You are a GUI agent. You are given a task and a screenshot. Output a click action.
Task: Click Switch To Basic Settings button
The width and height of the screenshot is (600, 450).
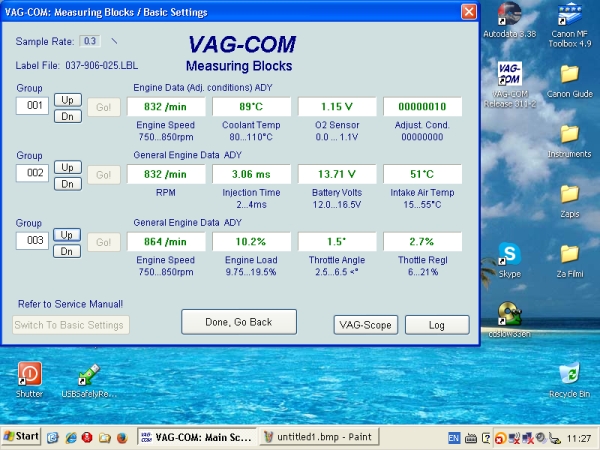71,325
